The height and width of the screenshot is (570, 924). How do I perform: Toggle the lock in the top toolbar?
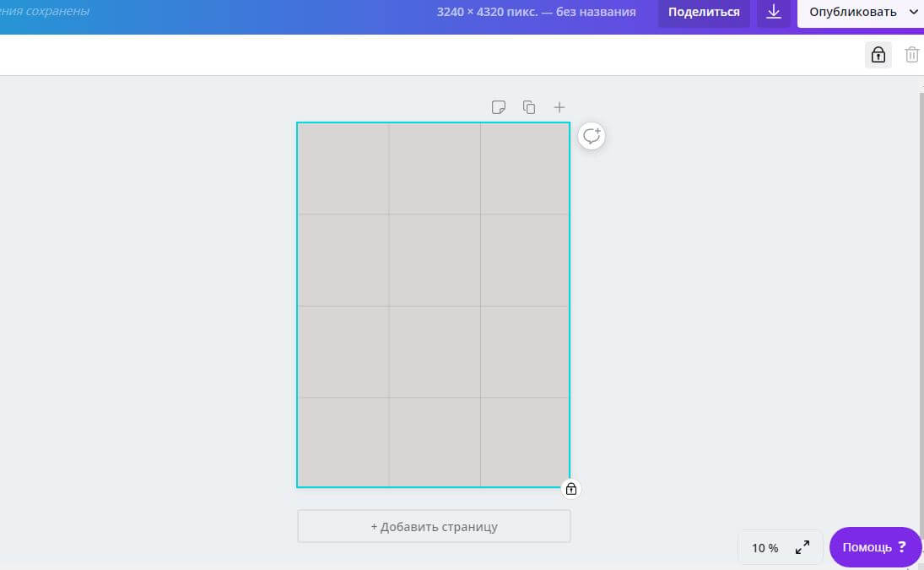[x=878, y=55]
